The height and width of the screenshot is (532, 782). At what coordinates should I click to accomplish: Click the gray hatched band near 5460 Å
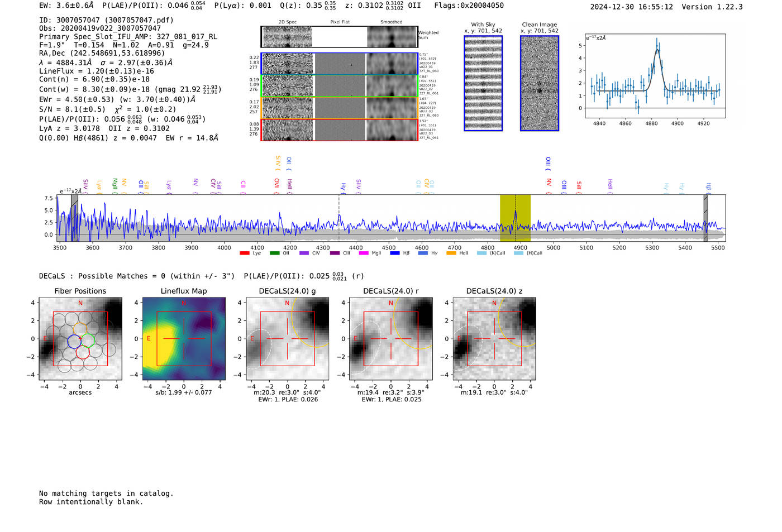pyautogui.click(x=705, y=218)
